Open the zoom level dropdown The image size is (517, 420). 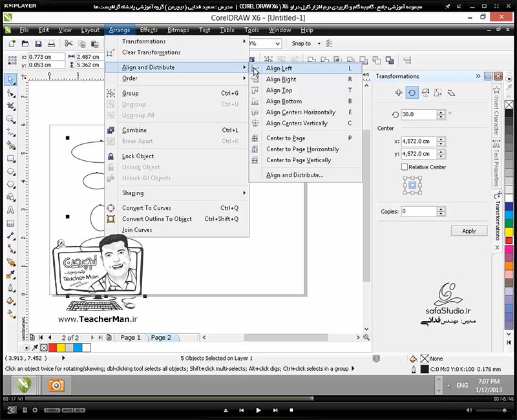[x=278, y=43]
